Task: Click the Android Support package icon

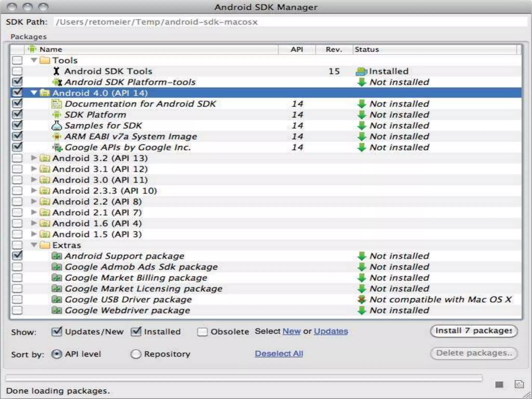Action: coord(57,256)
